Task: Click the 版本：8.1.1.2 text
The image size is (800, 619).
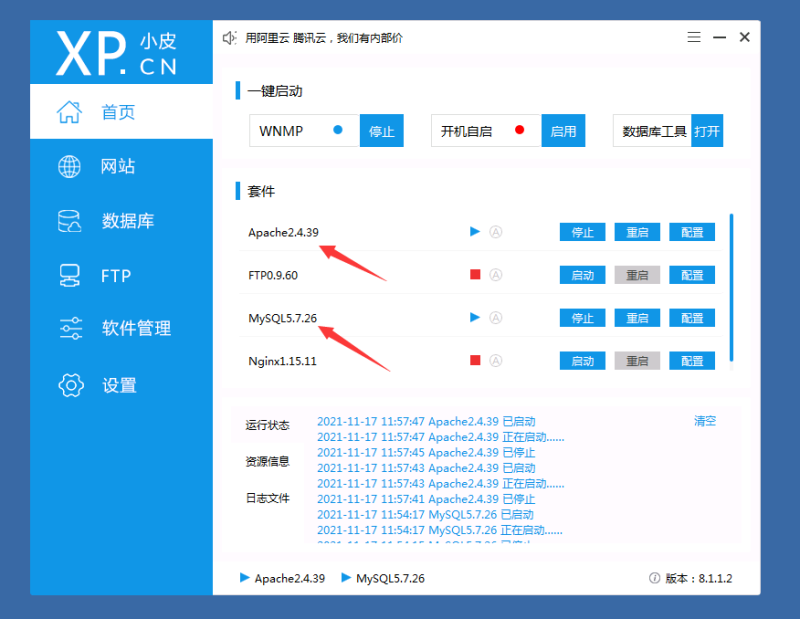Action: pyautogui.click(x=699, y=578)
